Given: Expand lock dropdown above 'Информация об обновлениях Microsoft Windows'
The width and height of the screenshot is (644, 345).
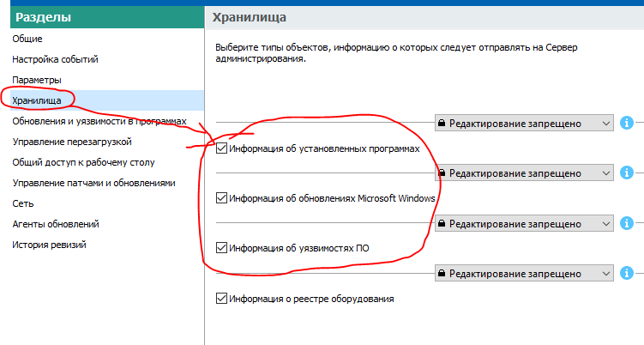Looking at the screenshot, I should [x=524, y=173].
